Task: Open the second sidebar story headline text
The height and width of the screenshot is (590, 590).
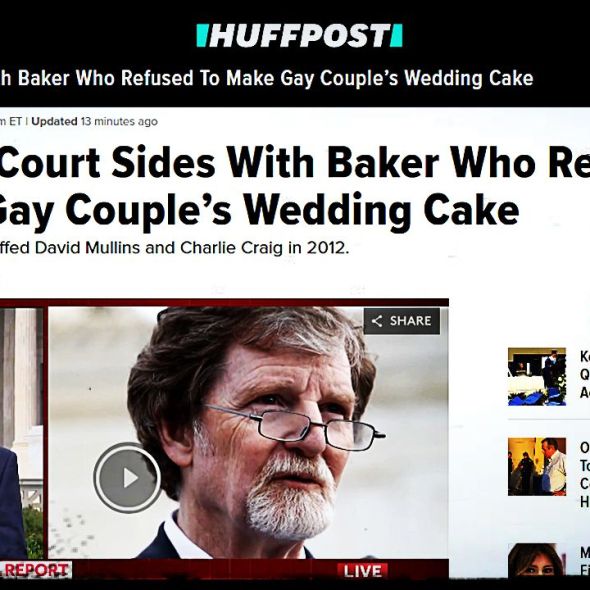Action: pyautogui.click(x=585, y=474)
